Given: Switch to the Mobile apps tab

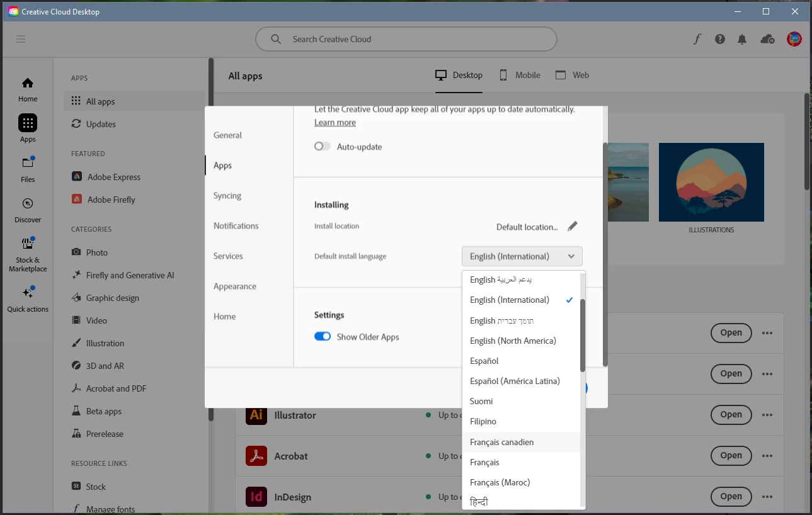Looking at the screenshot, I should (520, 75).
